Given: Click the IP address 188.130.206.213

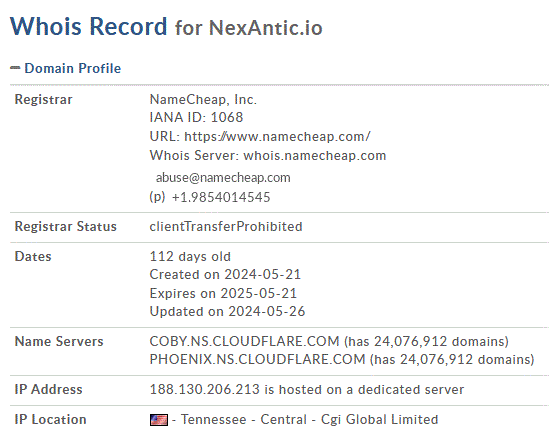Looking at the screenshot, I should tap(204, 389).
